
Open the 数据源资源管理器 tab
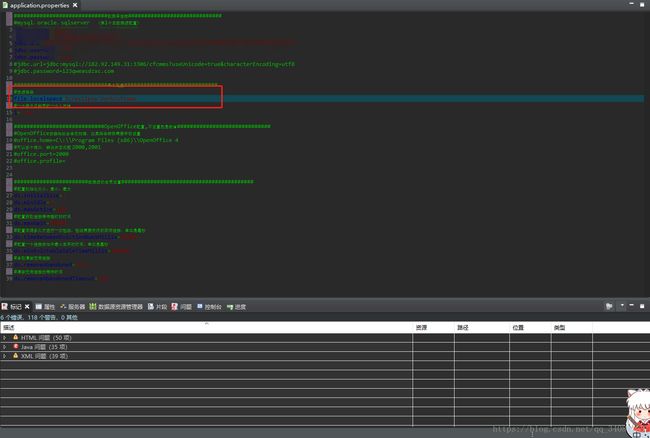pyautogui.click(x=116, y=307)
